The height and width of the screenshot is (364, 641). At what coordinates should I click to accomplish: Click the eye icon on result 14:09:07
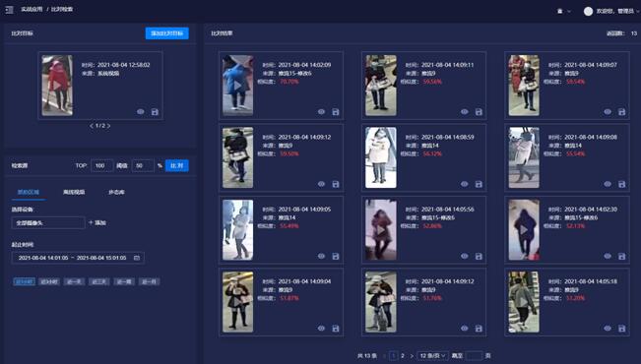coord(608,112)
